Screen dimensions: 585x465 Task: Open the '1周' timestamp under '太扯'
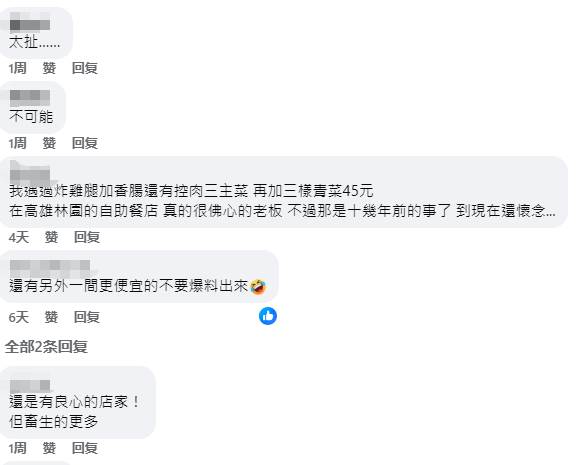point(18,68)
